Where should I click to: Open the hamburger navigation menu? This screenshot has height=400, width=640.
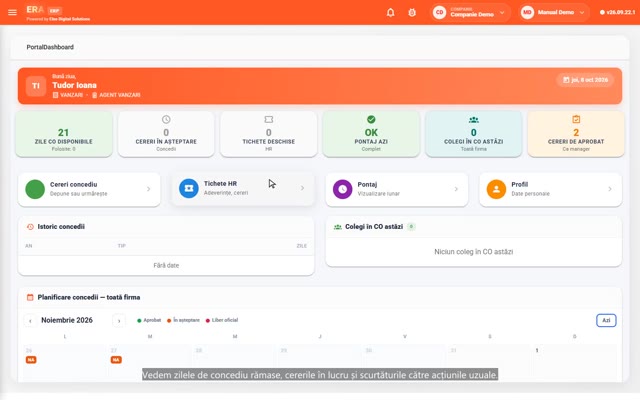click(x=12, y=12)
